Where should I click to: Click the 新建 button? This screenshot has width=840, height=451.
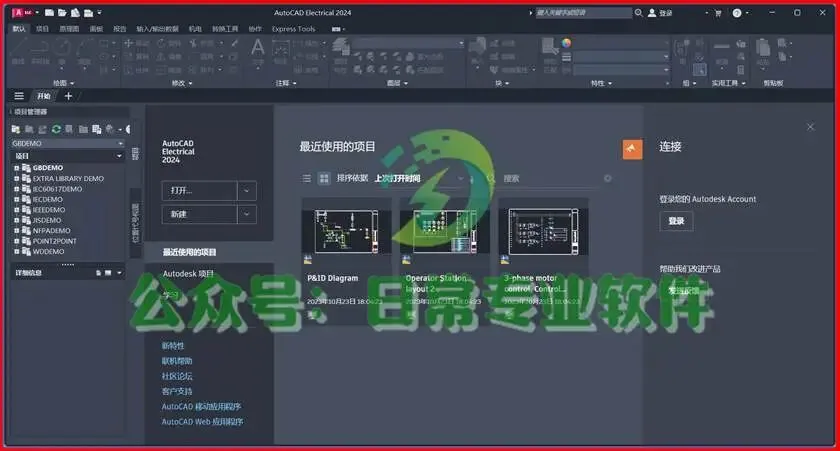(x=199, y=214)
